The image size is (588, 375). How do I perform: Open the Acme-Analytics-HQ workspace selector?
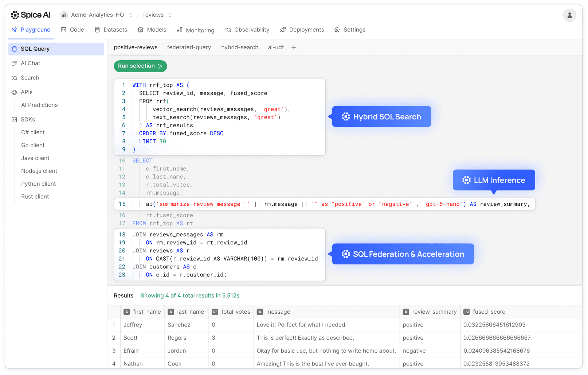click(x=96, y=15)
